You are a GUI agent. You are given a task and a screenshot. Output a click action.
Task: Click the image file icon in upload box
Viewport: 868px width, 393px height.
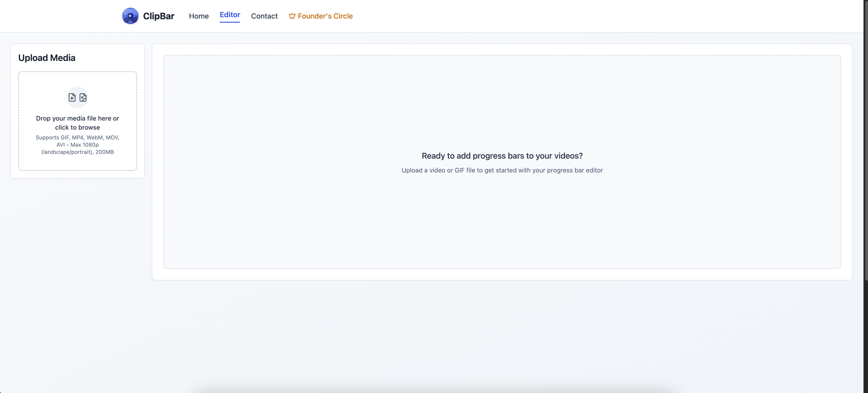pos(83,98)
